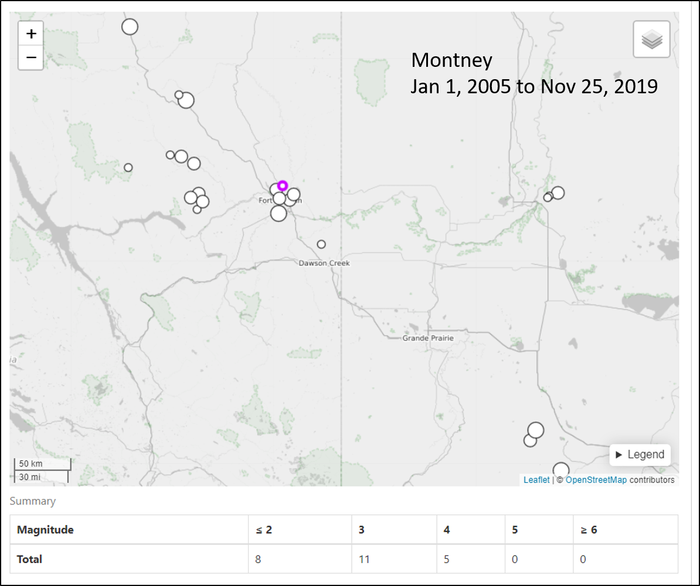This screenshot has height=586, width=700.
Task: Select the magenta highlighted earthquake marker
Action: pos(283,185)
